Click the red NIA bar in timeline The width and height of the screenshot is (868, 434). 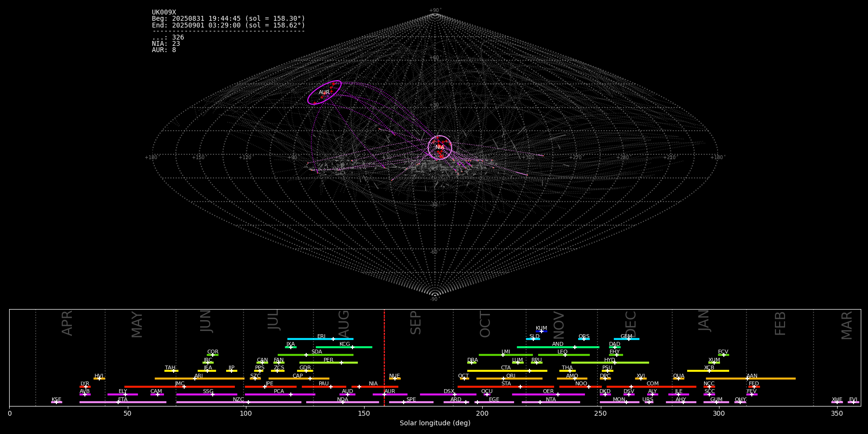click(375, 386)
